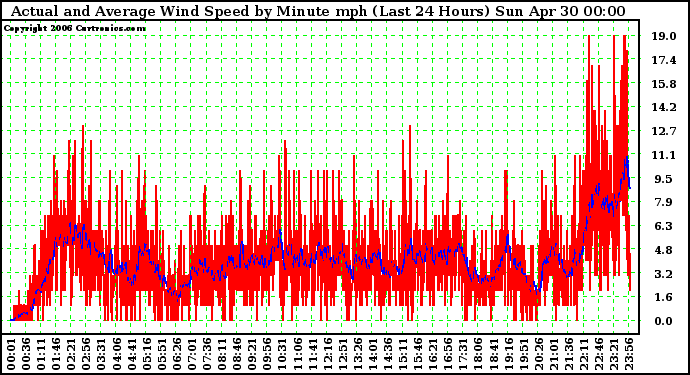This screenshot has width=690, height=375.
Task: Click the 16:21 time label
Action: 433,354
